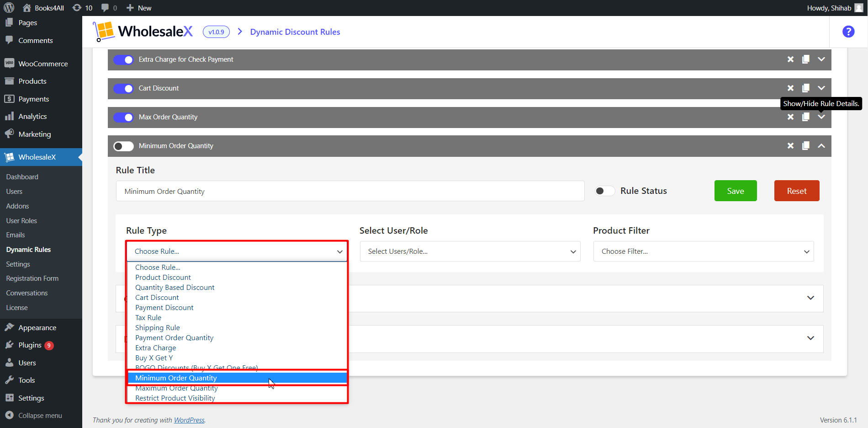Toggle the Rule Status switch
The width and height of the screenshot is (868, 428).
[x=604, y=191]
